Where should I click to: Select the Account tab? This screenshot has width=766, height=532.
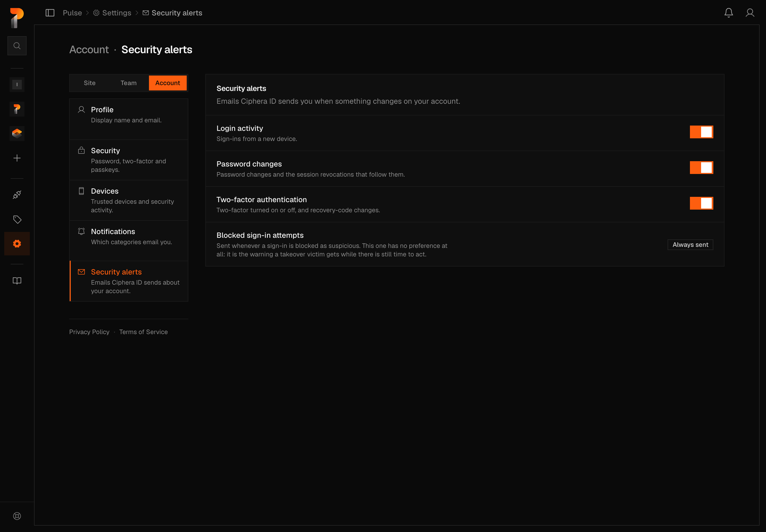pos(168,83)
